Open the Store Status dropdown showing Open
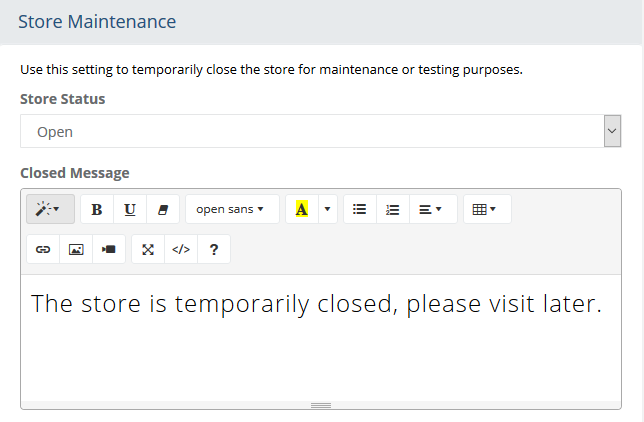Image resolution: width=644 pixels, height=422 pixels. pyautogui.click(x=320, y=131)
